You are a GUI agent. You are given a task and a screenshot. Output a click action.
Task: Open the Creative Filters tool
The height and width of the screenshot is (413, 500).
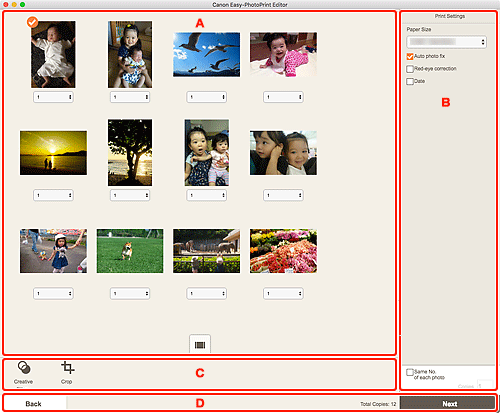click(x=23, y=373)
